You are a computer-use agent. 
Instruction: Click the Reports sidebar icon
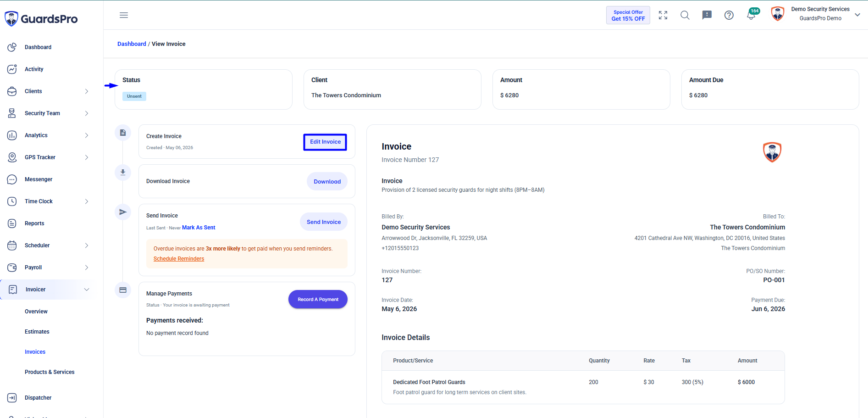coord(12,223)
